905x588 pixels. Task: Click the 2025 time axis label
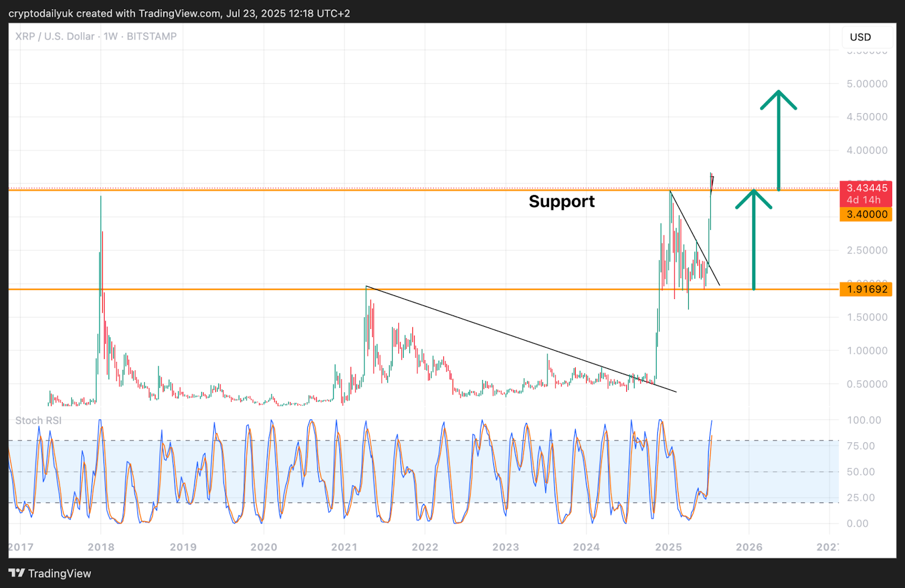tap(669, 547)
